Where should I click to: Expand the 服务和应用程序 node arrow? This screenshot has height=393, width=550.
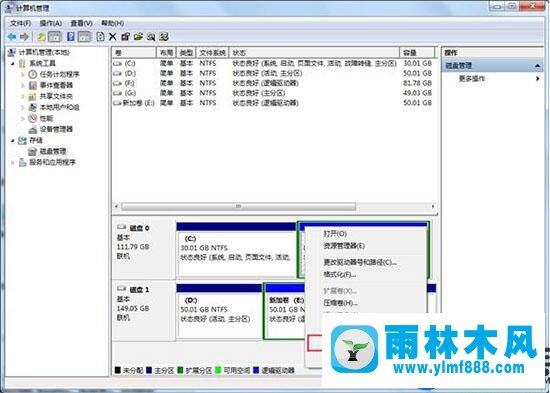click(x=13, y=162)
